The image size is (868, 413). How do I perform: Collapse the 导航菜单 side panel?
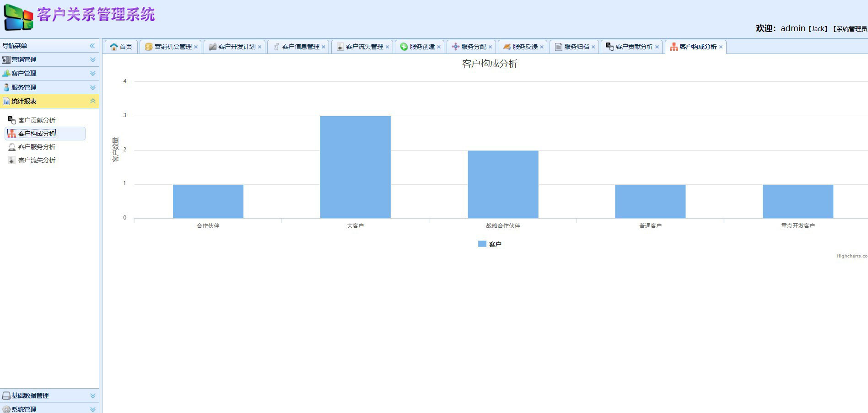92,46
